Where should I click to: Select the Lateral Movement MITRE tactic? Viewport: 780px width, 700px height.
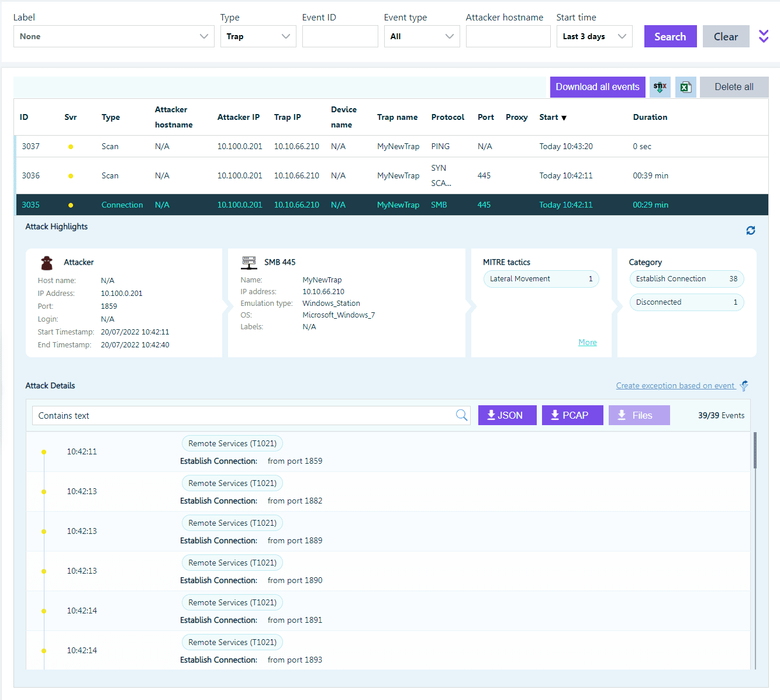coord(541,279)
